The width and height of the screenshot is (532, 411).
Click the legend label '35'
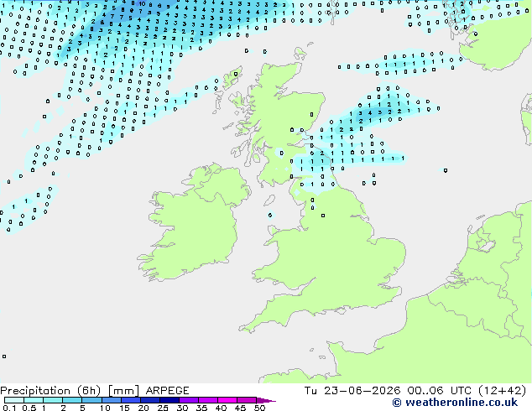click(x=201, y=408)
